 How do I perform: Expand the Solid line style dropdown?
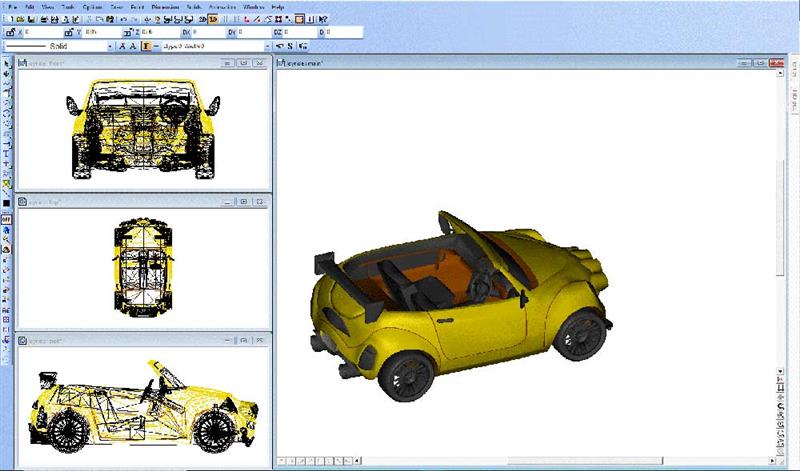(109, 46)
